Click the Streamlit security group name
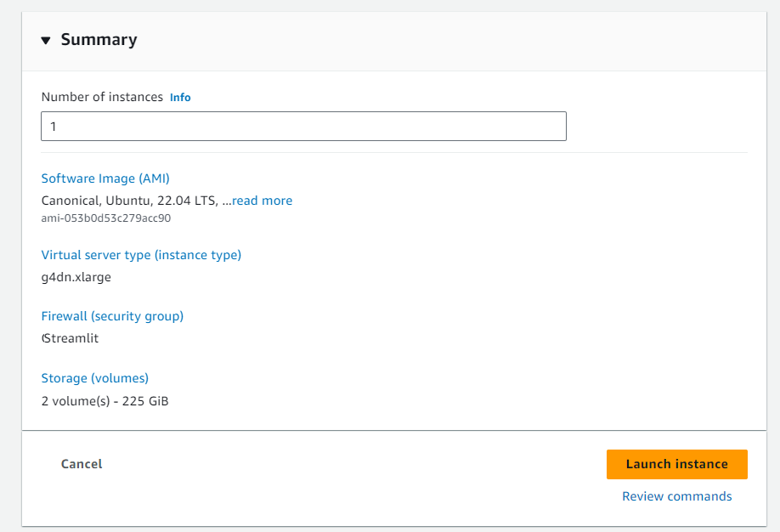This screenshot has height=532, width=780. click(x=71, y=338)
